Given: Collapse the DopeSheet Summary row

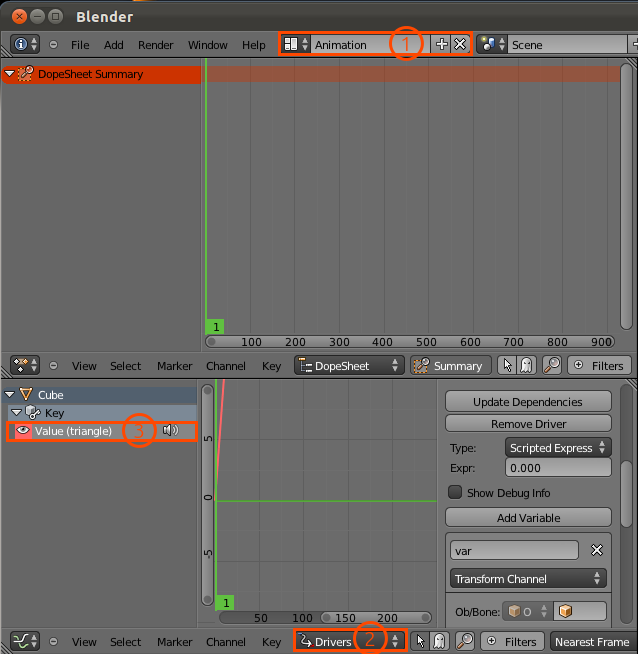Looking at the screenshot, I should pos(9,74).
